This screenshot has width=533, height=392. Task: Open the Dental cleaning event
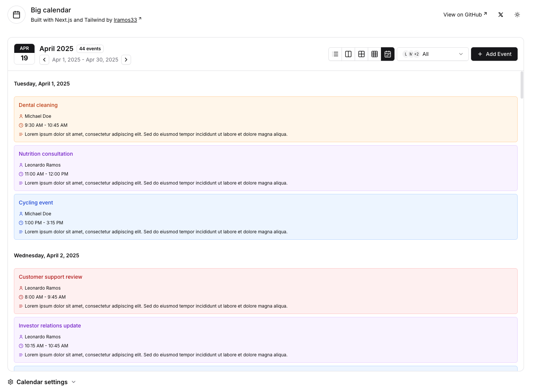point(266,119)
